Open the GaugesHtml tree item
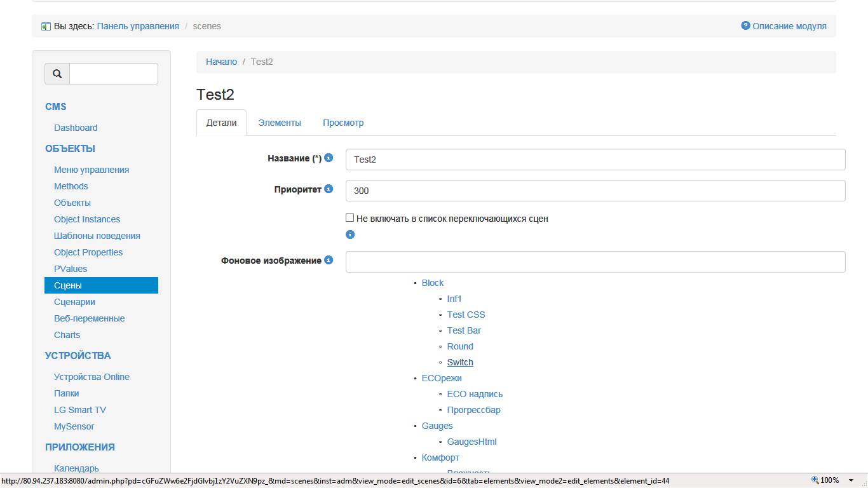This screenshot has width=868, height=488. click(471, 442)
